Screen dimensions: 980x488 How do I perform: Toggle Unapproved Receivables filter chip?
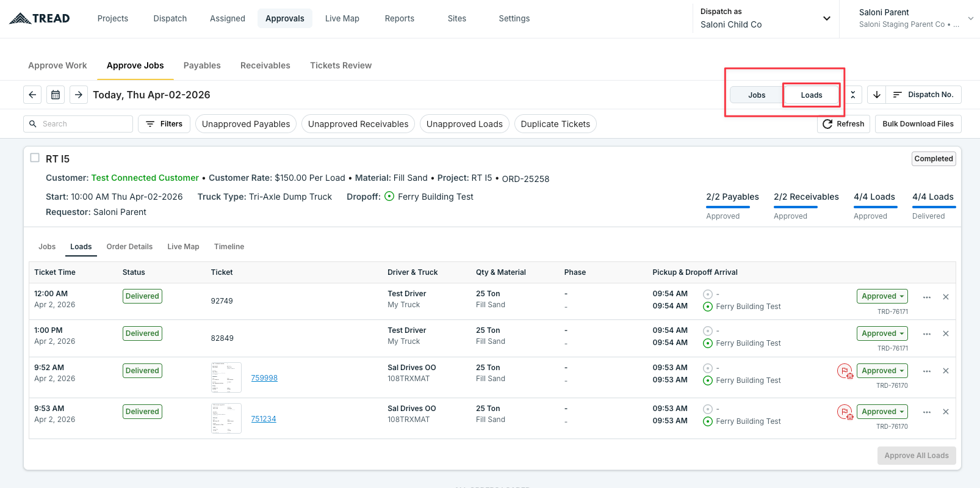[358, 124]
